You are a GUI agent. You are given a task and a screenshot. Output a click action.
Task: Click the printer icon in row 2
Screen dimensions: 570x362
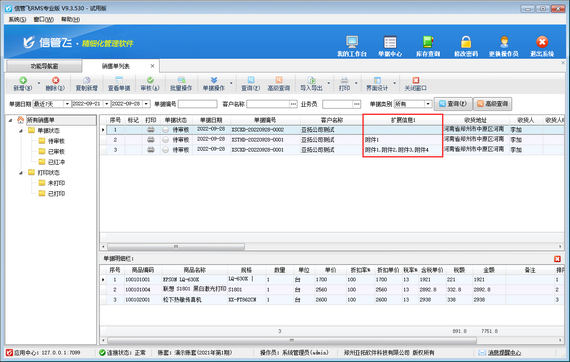(x=150, y=140)
